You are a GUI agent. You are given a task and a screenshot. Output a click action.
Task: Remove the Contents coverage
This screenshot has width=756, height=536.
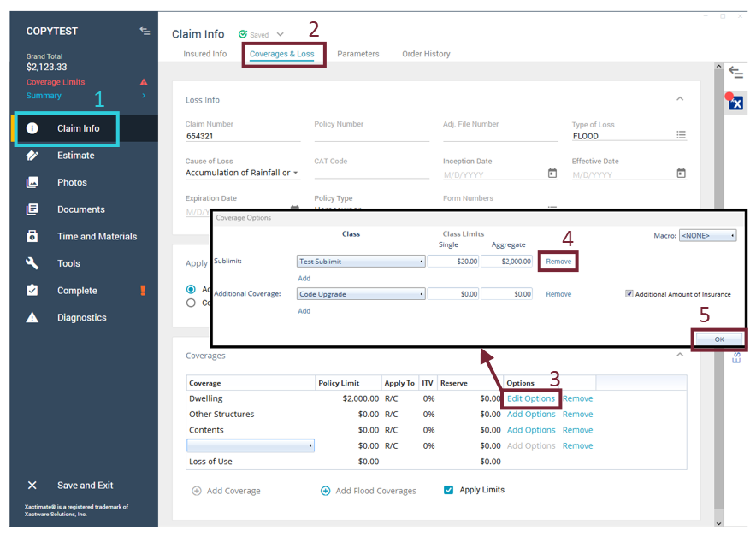pos(577,430)
